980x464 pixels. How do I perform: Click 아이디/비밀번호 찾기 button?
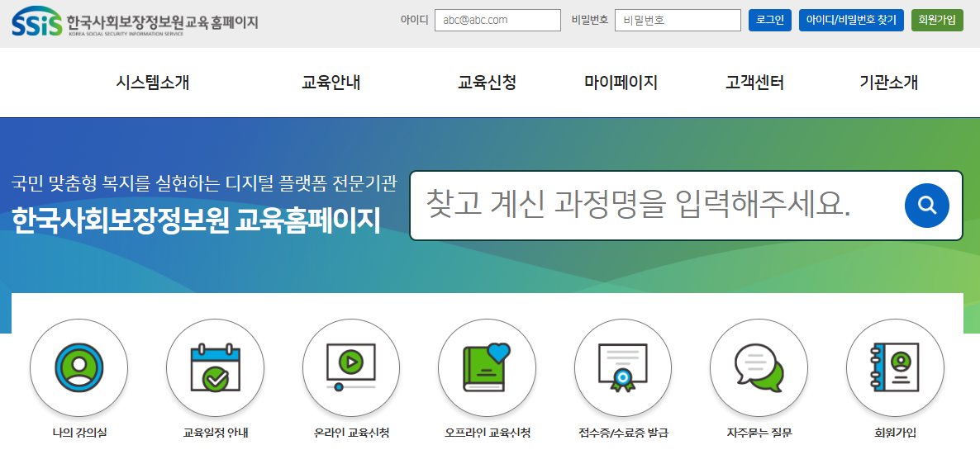pos(851,20)
